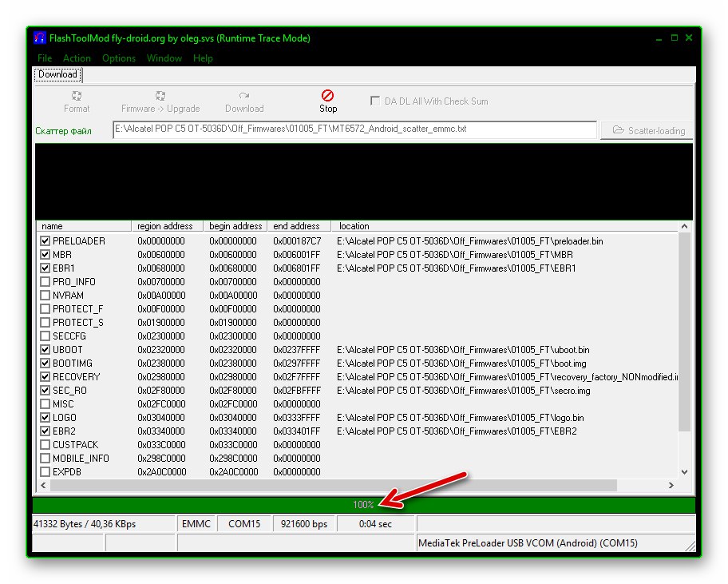
Task: Click the green 100% progress bar
Action: coord(363,505)
